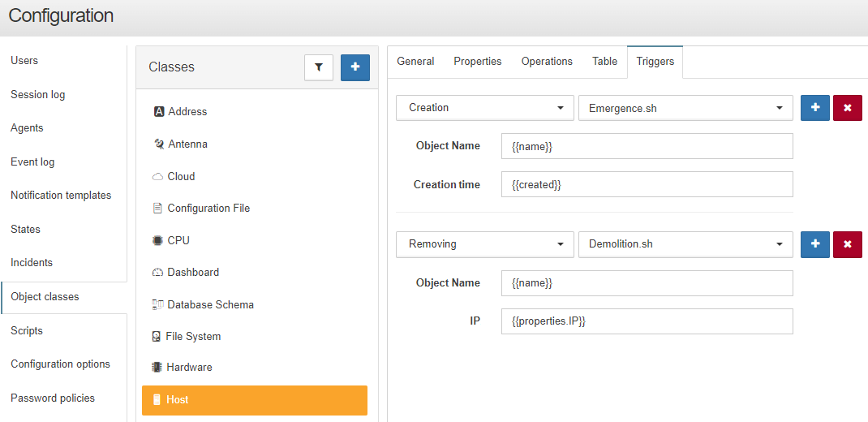Switch to the Operations tab

547,62
